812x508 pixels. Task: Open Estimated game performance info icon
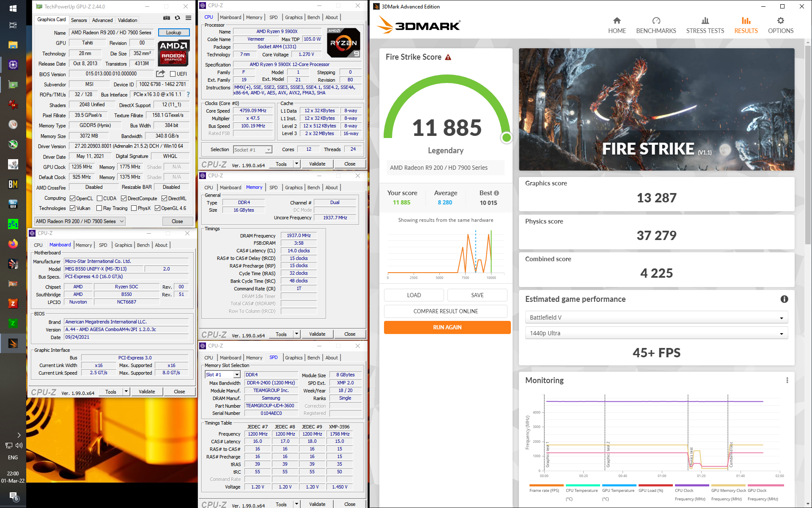784,299
